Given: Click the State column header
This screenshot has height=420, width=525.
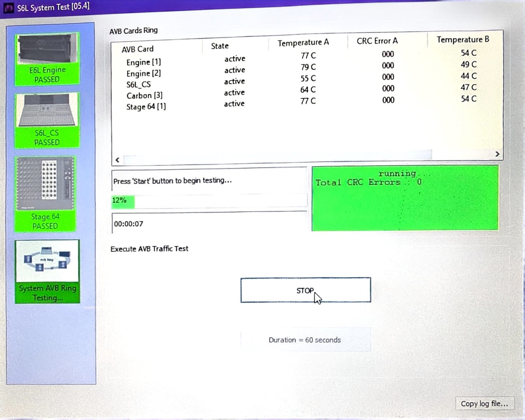Looking at the screenshot, I should point(220,46).
